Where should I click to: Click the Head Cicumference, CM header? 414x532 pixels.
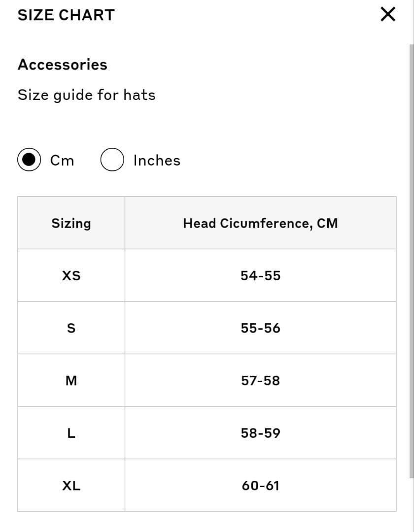pos(260,223)
